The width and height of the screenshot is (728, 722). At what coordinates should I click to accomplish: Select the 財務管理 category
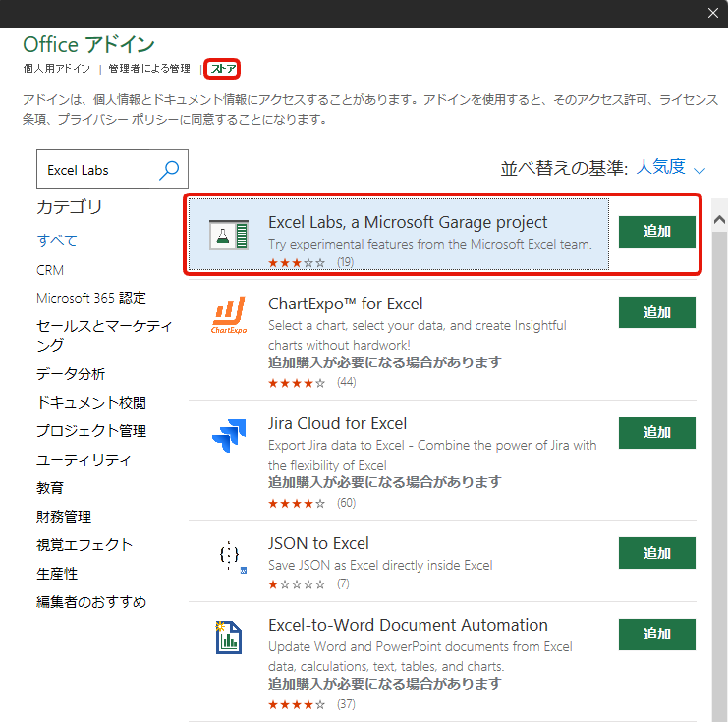click(x=64, y=517)
